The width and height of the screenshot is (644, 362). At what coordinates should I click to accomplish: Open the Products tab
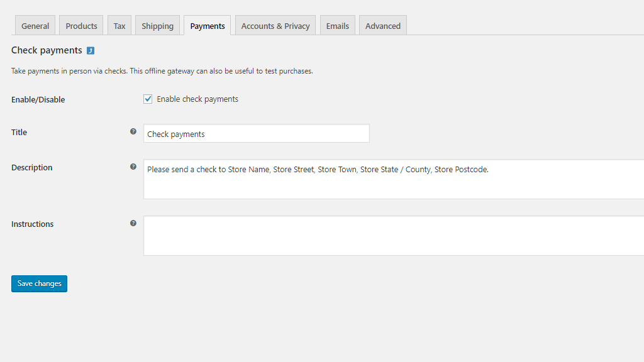tap(81, 26)
